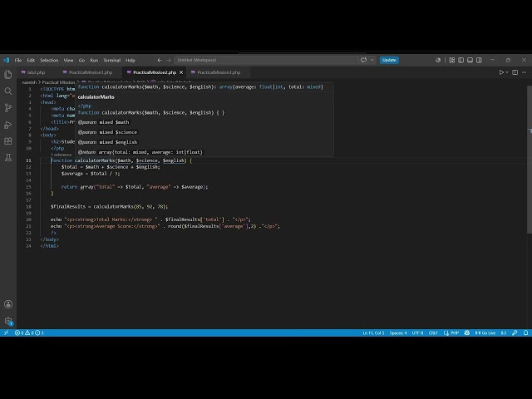Image resolution: width=532 pixels, height=399 pixels.
Task: Open the Go menu
Action: [81, 60]
